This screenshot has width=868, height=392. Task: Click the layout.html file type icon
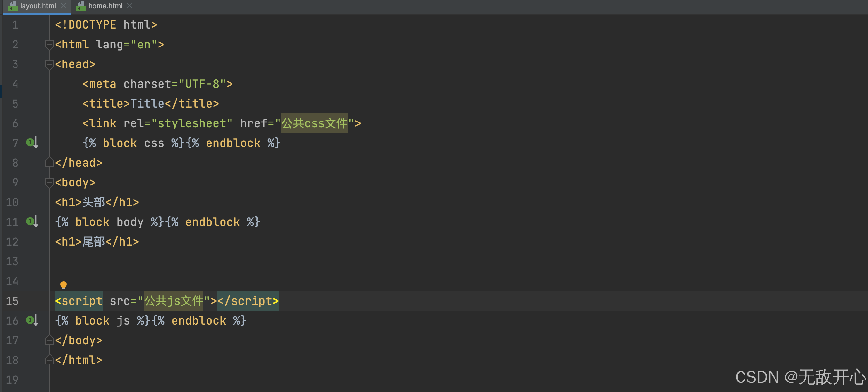(13, 6)
